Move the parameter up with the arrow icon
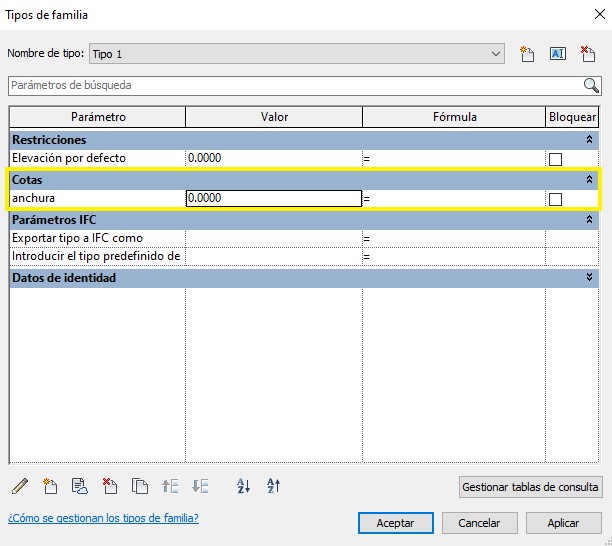This screenshot has width=612, height=546. pos(170,487)
